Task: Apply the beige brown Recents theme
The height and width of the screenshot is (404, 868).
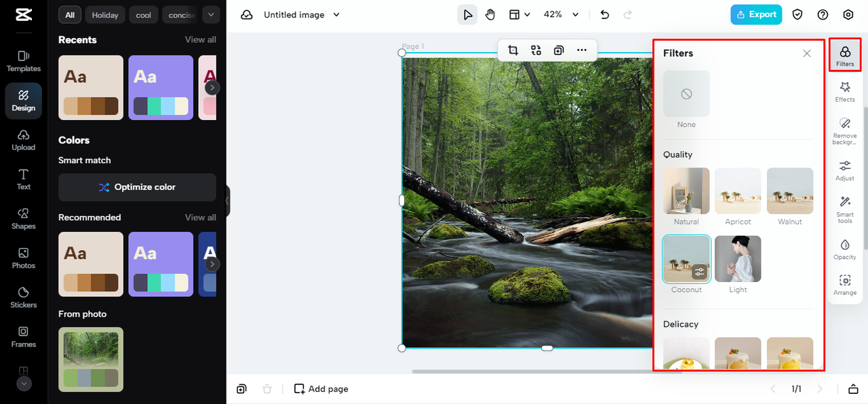Action: coord(91,88)
